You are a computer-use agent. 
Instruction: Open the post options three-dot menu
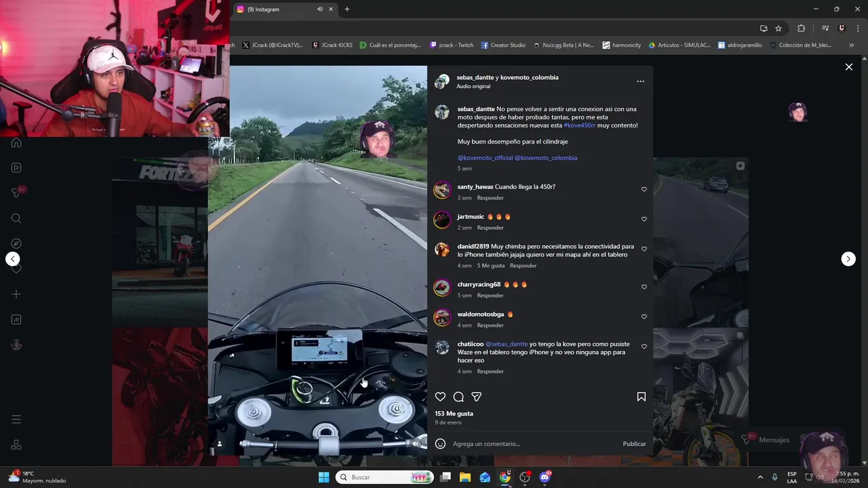pos(640,81)
